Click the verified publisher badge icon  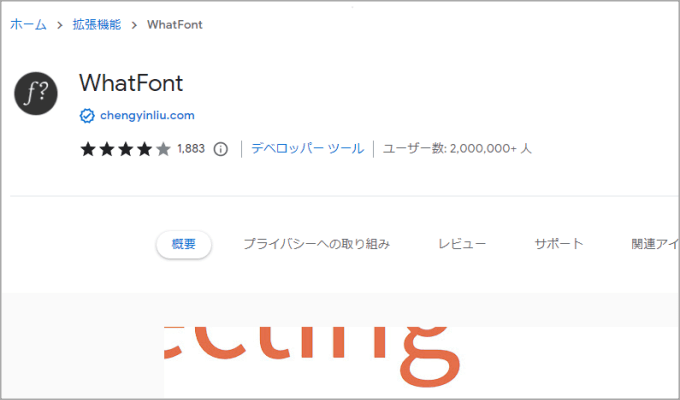[87, 116]
